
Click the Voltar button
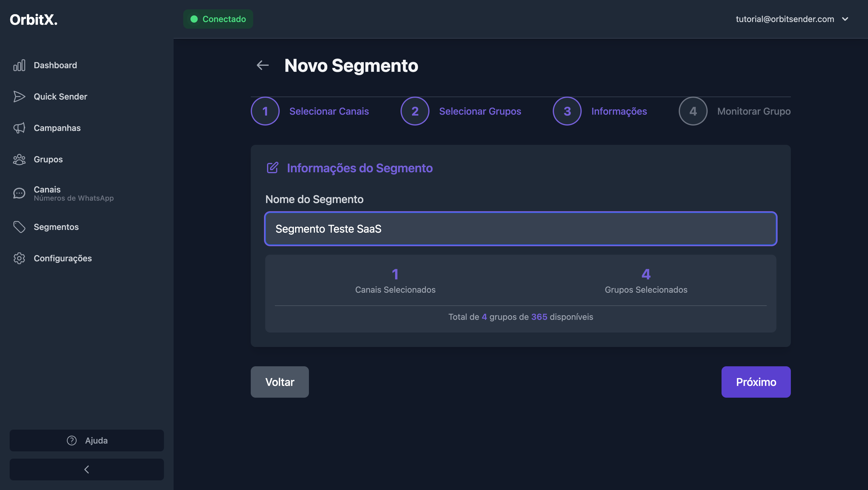pyautogui.click(x=280, y=382)
